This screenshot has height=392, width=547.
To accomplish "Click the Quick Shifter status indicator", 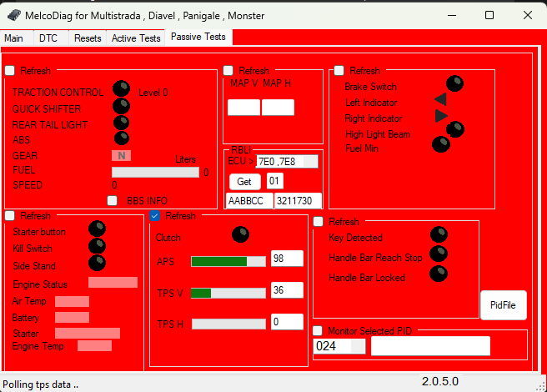I will click(x=121, y=107).
